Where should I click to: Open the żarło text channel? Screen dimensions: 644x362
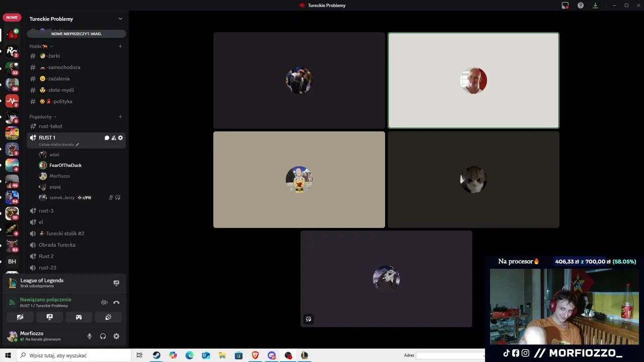tap(76, 56)
